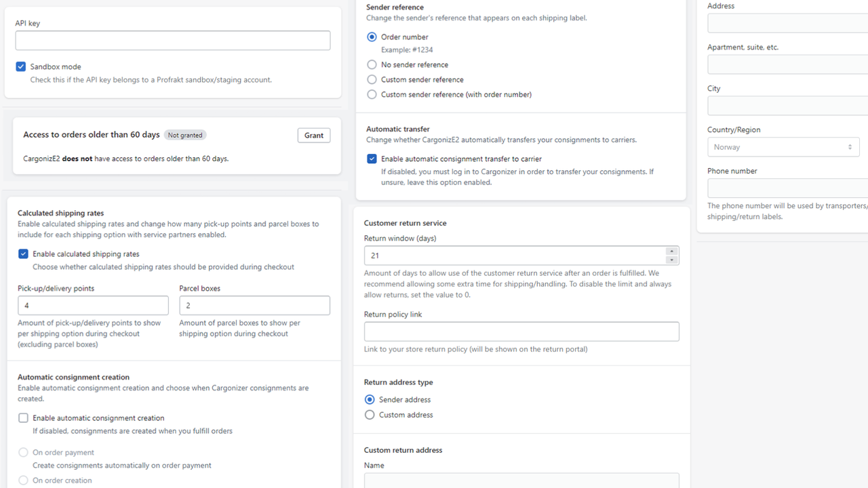Decrement the Return window days value
868x488 pixels.
671,260
